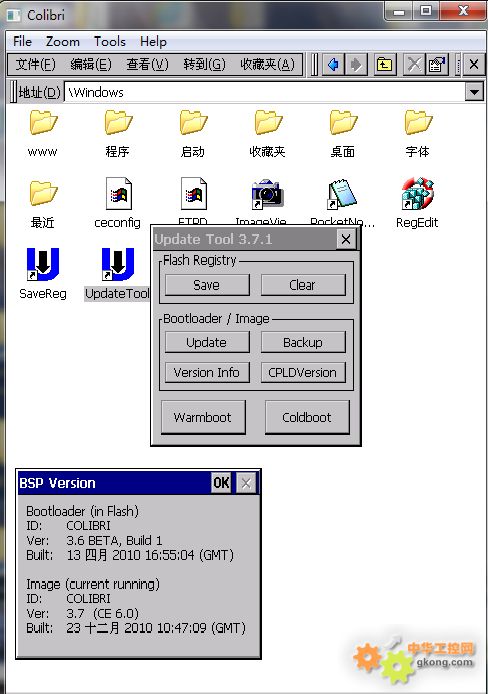Open the File menu
The width and height of the screenshot is (488, 694).
[23, 42]
